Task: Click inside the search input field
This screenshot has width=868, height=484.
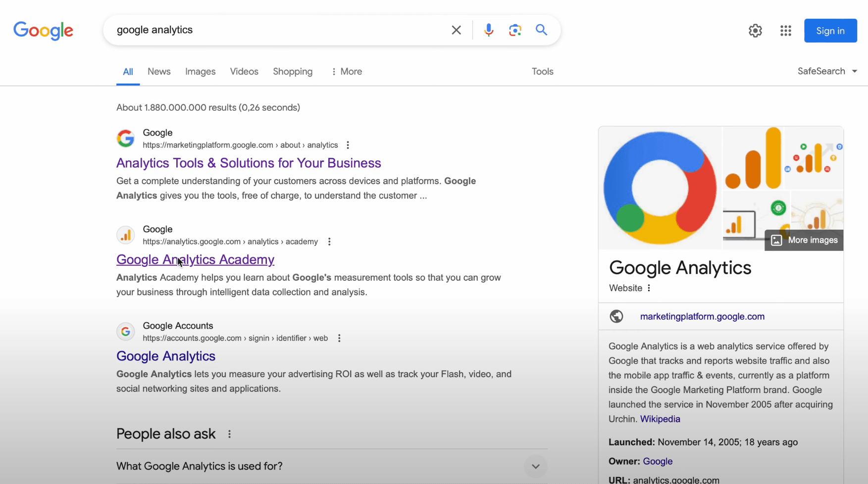Action: coord(277,30)
